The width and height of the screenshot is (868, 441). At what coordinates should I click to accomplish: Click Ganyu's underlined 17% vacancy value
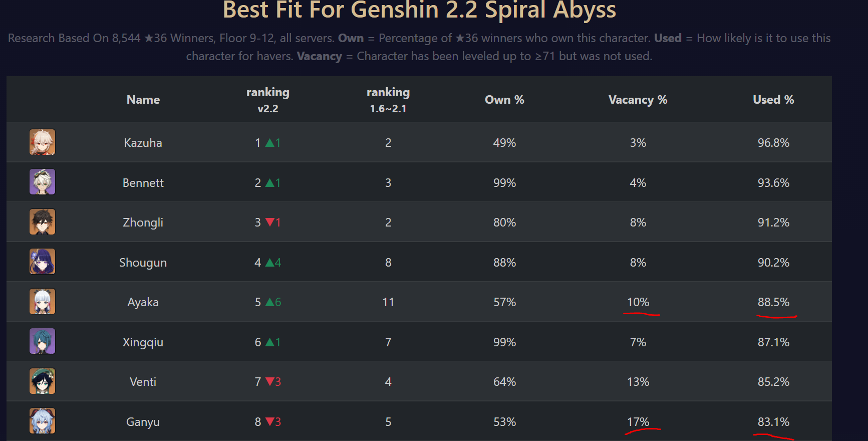click(638, 422)
